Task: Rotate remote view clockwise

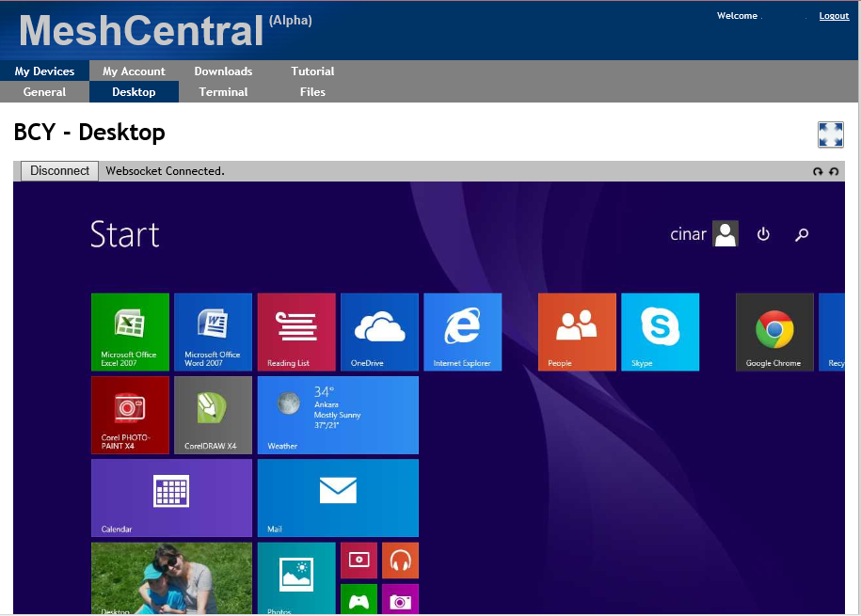Action: tap(818, 171)
